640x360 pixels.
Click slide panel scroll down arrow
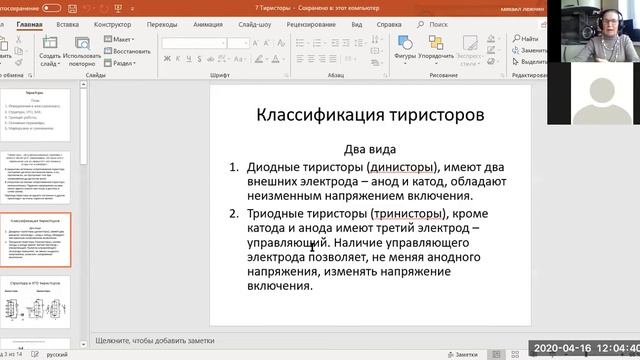(84, 344)
